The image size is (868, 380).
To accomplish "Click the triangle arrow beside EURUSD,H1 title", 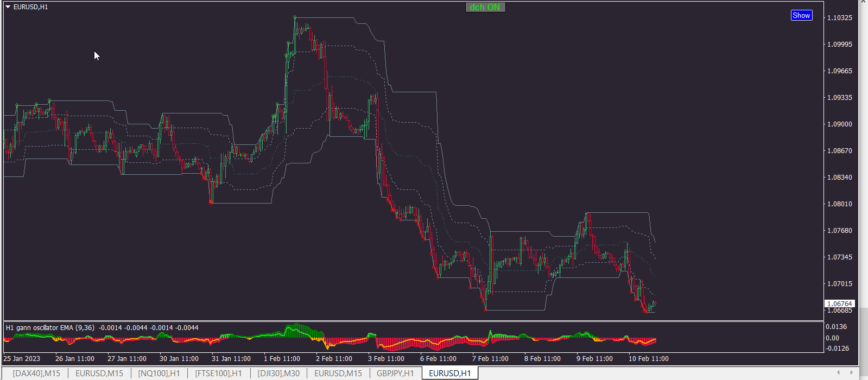I will [8, 7].
